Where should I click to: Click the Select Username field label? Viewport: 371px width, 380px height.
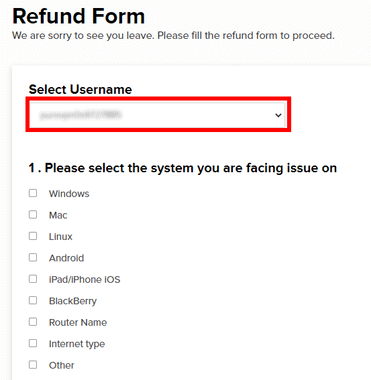[80, 89]
